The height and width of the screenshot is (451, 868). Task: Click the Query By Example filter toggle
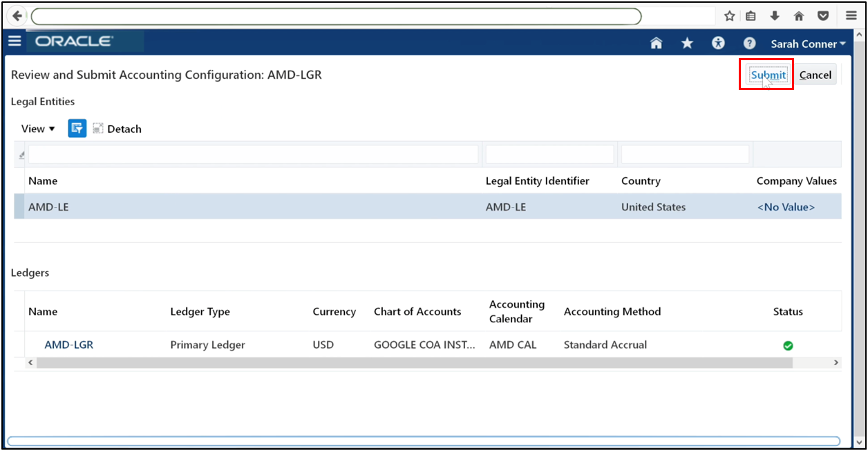(x=21, y=154)
